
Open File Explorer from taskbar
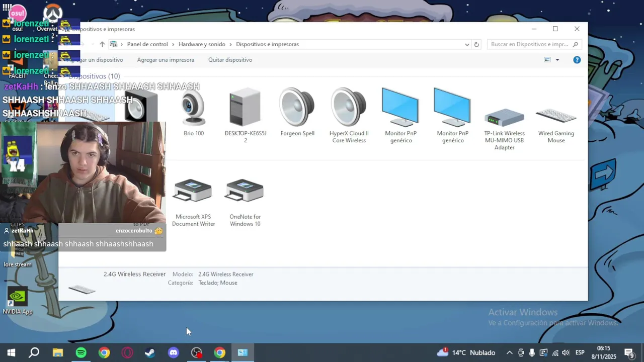[x=58, y=352]
